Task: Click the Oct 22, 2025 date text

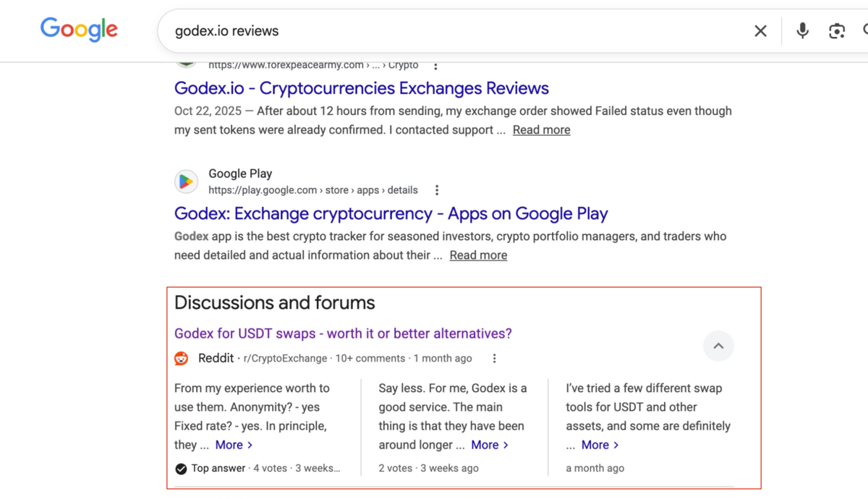Action: tap(208, 111)
